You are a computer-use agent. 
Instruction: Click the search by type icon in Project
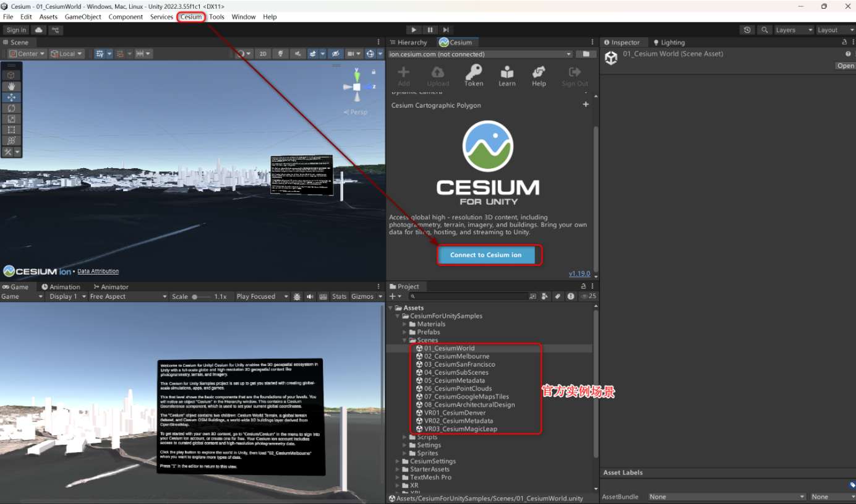tap(545, 296)
